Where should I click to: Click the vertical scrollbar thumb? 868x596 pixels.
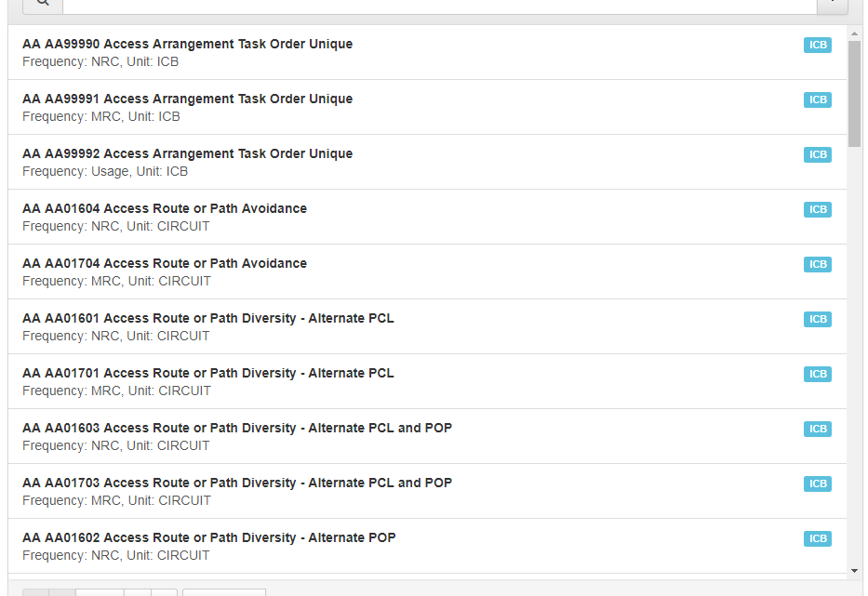click(x=854, y=93)
